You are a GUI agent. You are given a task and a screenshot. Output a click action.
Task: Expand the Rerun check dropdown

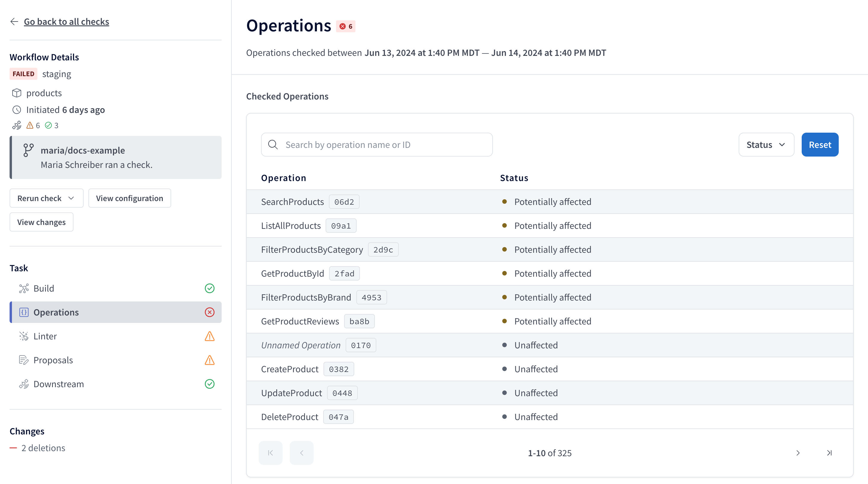[x=47, y=198]
